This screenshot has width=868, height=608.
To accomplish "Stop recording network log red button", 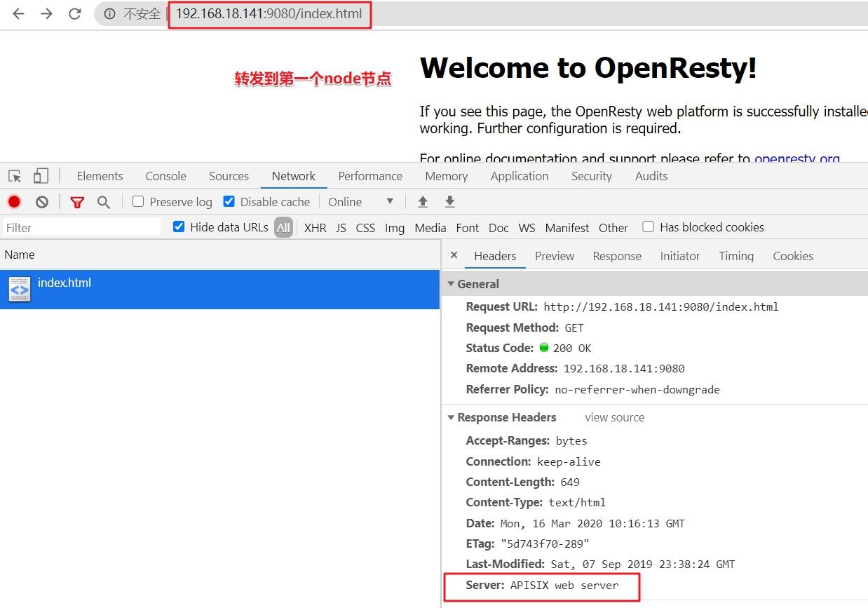I will pyautogui.click(x=14, y=202).
